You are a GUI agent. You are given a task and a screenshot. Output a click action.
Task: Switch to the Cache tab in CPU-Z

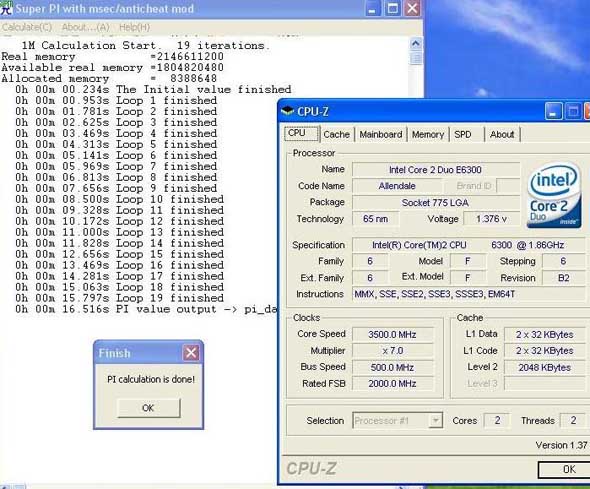[x=336, y=134]
